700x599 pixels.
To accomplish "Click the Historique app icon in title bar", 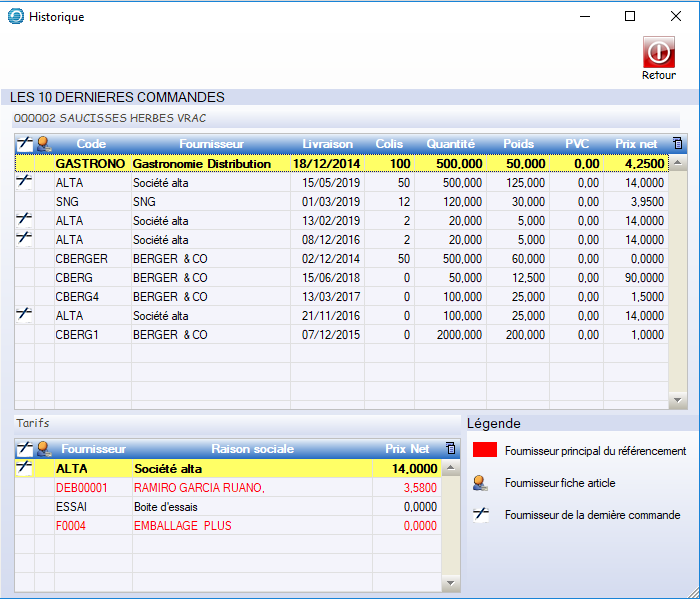I will click(x=15, y=16).
